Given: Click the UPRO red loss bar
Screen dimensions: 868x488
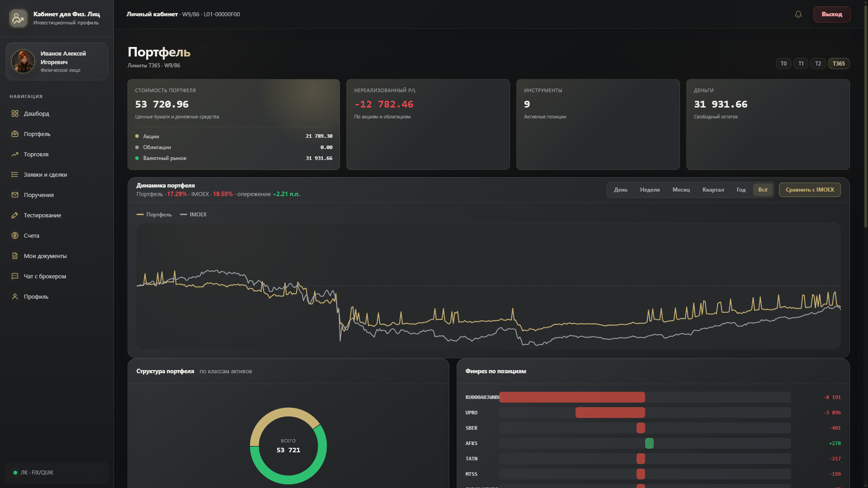Looking at the screenshot, I should pos(610,413).
